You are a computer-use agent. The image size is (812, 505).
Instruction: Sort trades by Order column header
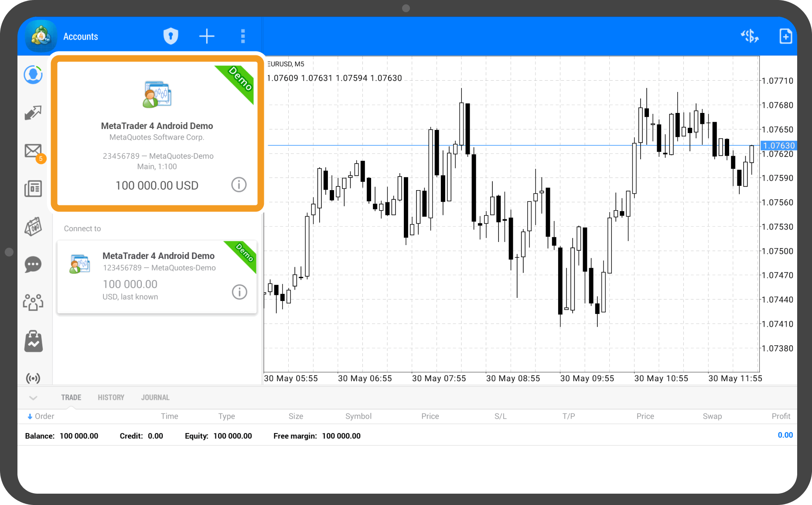pyautogui.click(x=44, y=416)
